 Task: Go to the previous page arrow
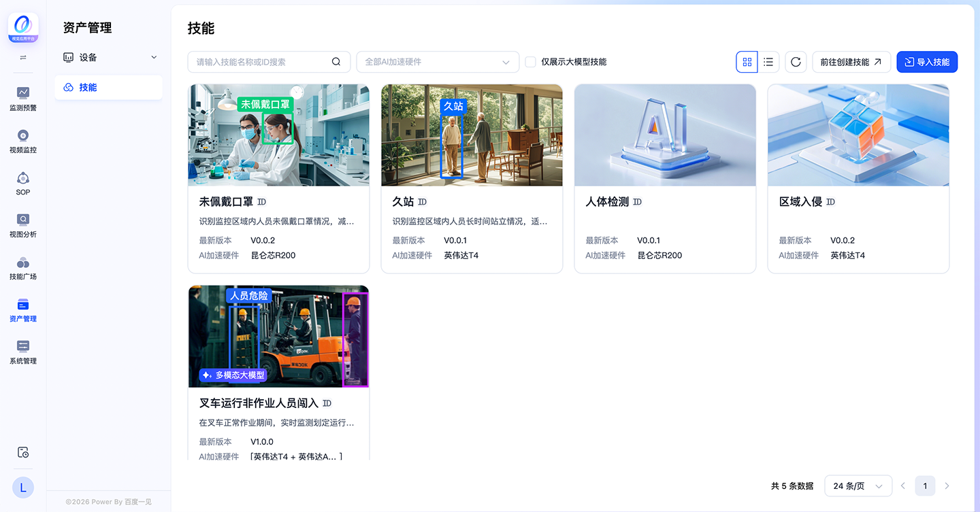903,486
